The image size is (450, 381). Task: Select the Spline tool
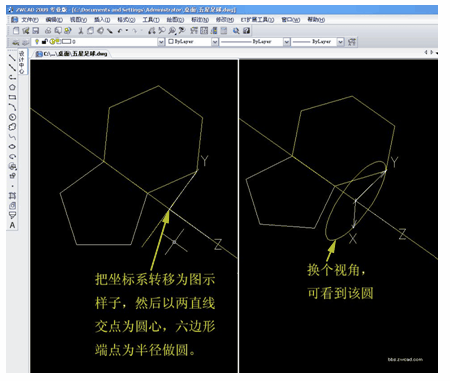12,137
